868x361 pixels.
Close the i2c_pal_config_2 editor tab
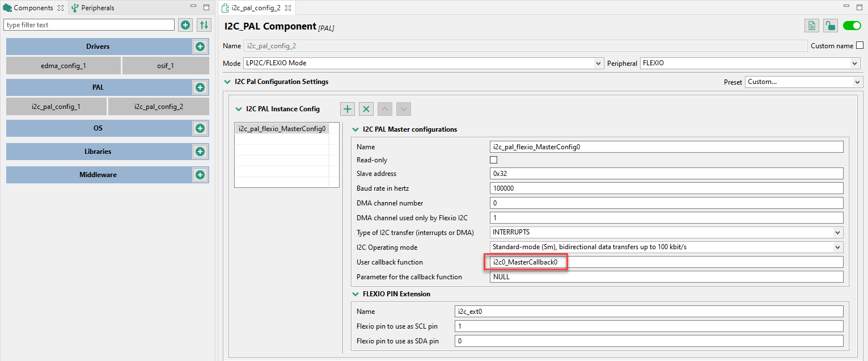[287, 8]
